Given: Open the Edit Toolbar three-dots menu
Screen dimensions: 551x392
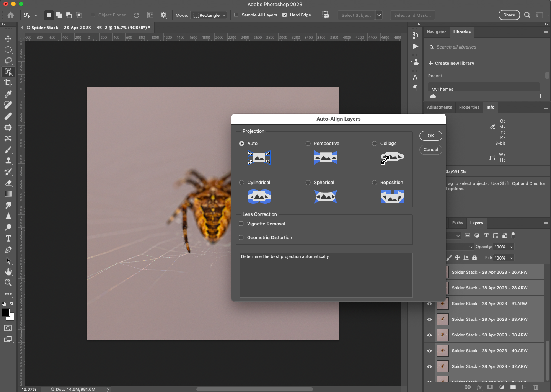Looking at the screenshot, I should (x=8, y=294).
